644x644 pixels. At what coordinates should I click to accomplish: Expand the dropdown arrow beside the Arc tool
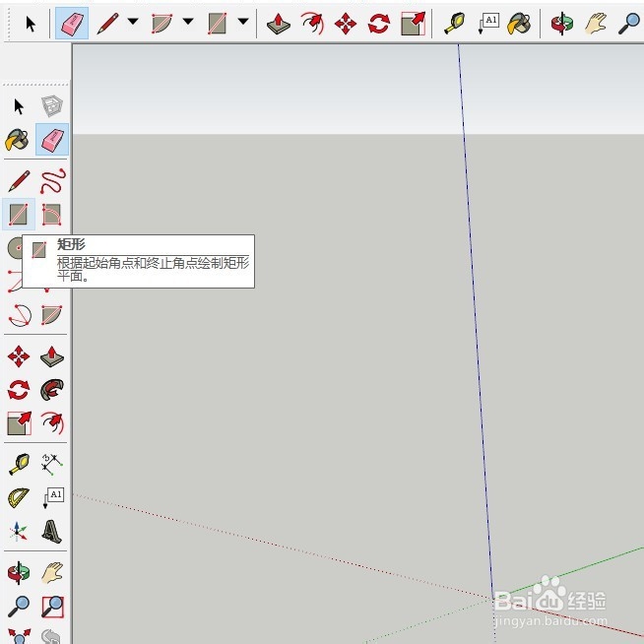click(x=188, y=21)
